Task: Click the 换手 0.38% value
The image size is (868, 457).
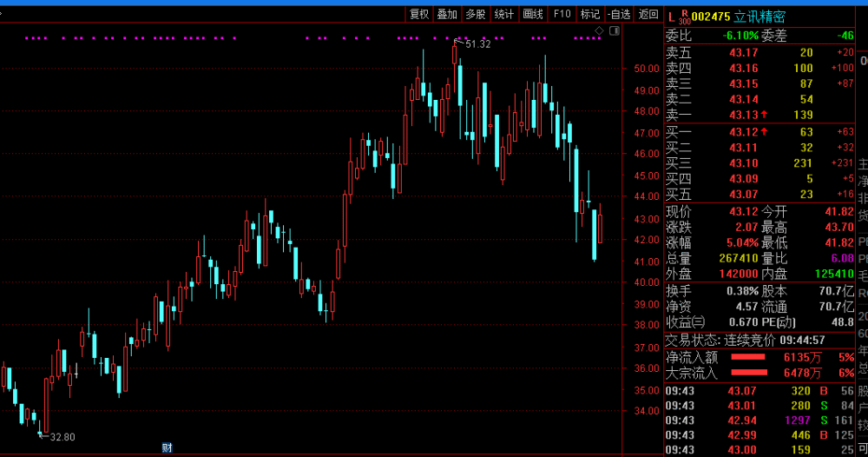Action: point(742,291)
